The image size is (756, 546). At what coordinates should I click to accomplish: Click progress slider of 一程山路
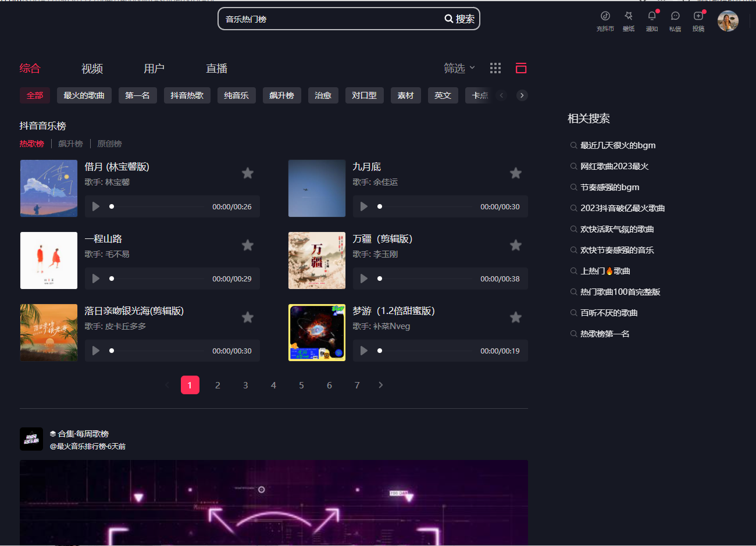[157, 279]
